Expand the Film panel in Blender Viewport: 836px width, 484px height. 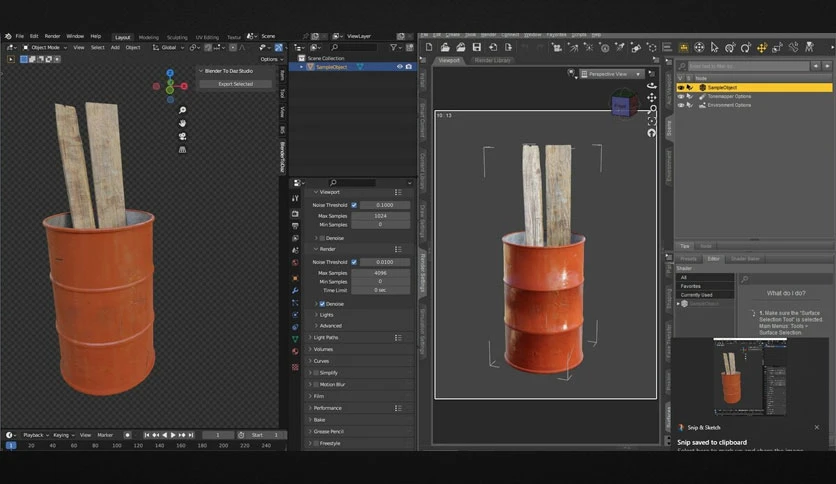318,397
